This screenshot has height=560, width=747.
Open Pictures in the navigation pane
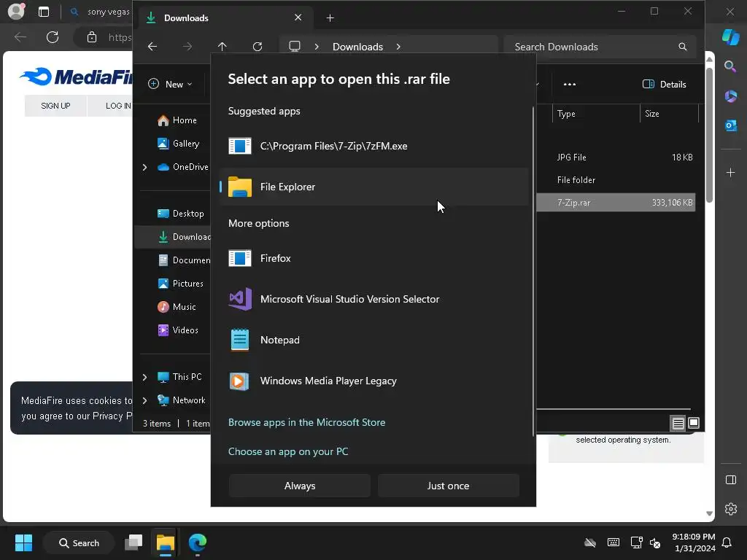[181, 284]
